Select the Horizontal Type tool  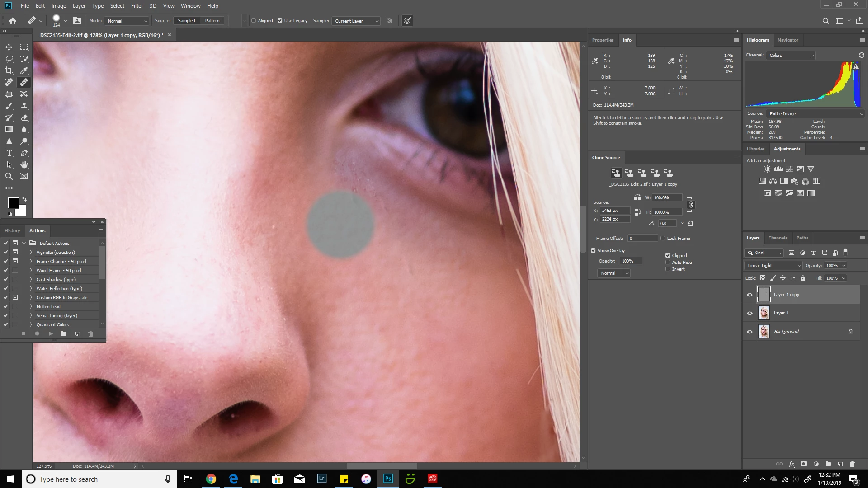9,153
